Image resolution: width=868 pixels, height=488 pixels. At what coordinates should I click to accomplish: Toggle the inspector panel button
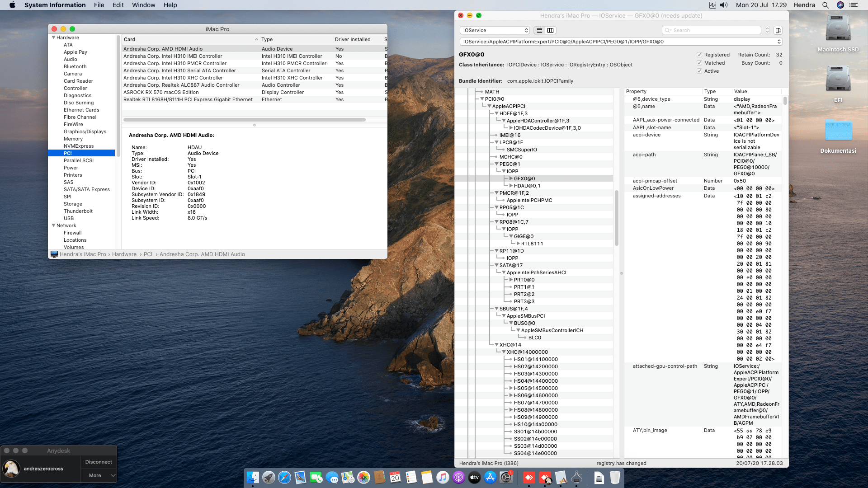coord(778,30)
